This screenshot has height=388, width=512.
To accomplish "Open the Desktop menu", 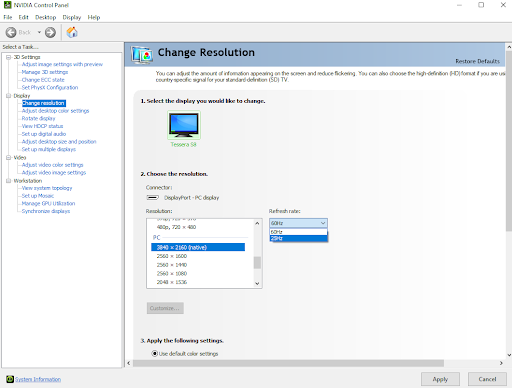I will click(x=45, y=17).
